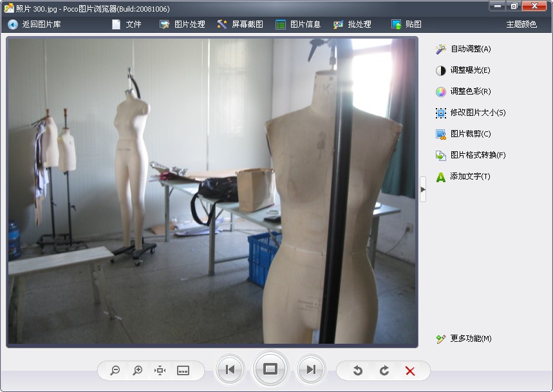
Task: Select the 自动调整(A) text link
Action: point(471,49)
